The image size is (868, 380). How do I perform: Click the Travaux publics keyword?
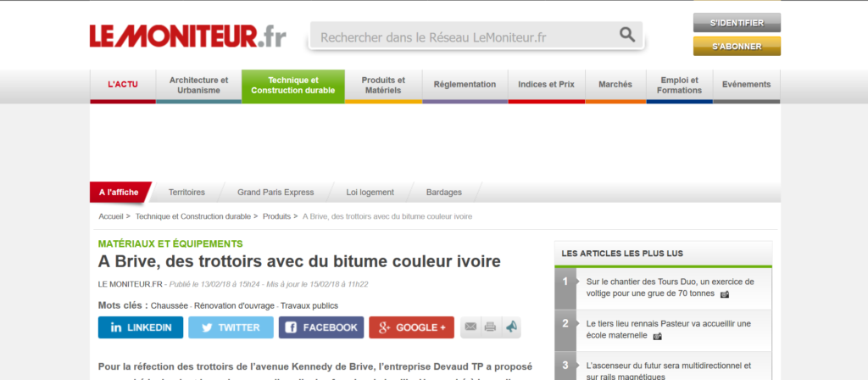tap(309, 305)
